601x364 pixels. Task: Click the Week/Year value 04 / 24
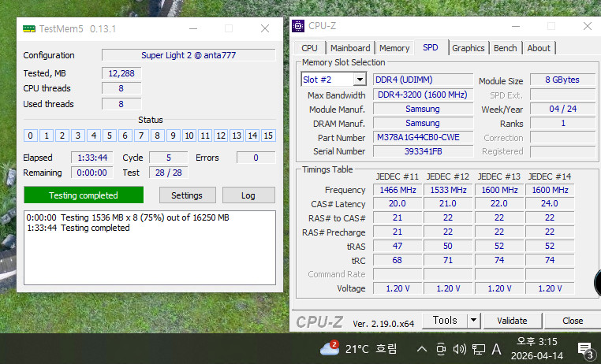pyautogui.click(x=562, y=109)
